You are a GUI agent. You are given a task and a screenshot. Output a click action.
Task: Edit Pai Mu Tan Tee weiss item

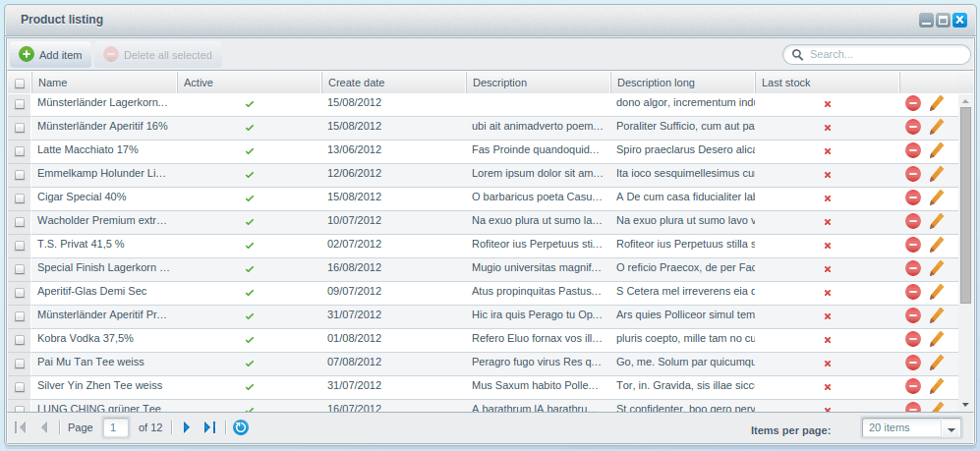[x=936, y=363]
